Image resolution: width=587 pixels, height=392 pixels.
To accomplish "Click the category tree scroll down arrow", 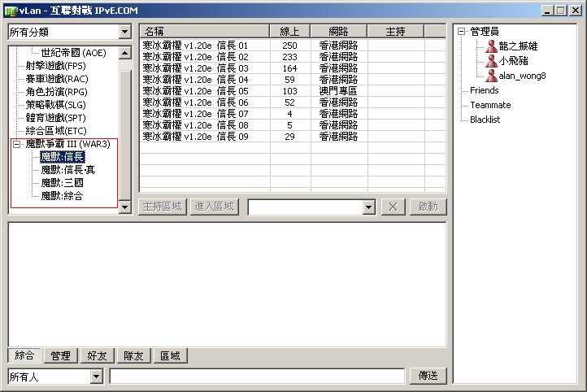I will click(125, 207).
